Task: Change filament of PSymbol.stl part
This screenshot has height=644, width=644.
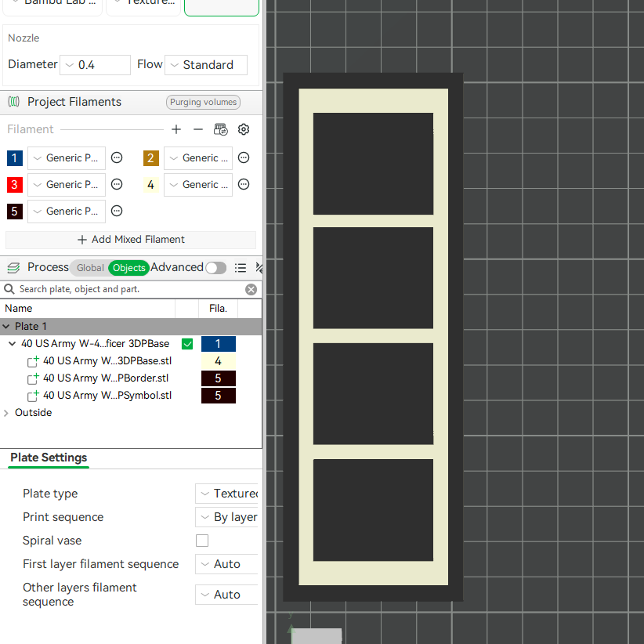Action: 218,396
